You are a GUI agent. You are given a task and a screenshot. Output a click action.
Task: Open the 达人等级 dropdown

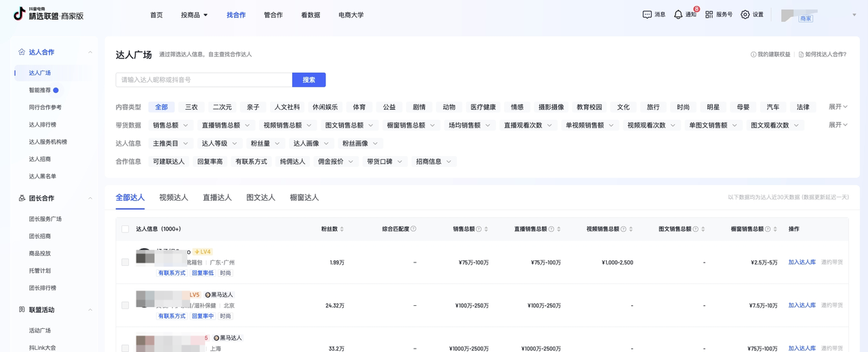(220, 143)
